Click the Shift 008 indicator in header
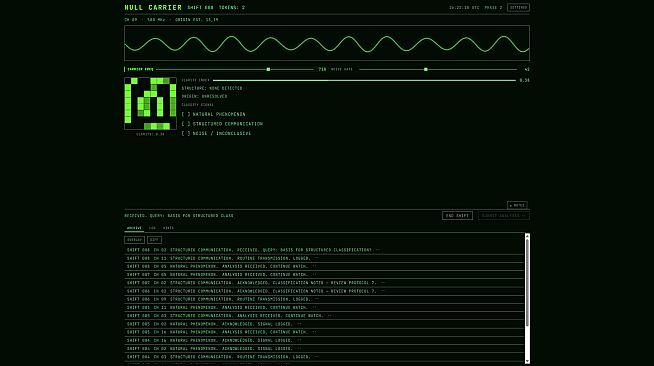The width and height of the screenshot is (654, 366). click(x=200, y=8)
